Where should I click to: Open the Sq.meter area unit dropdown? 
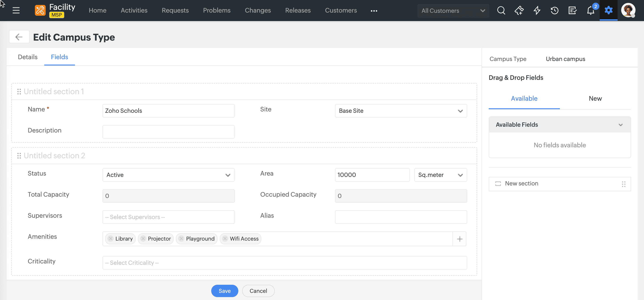click(x=440, y=175)
